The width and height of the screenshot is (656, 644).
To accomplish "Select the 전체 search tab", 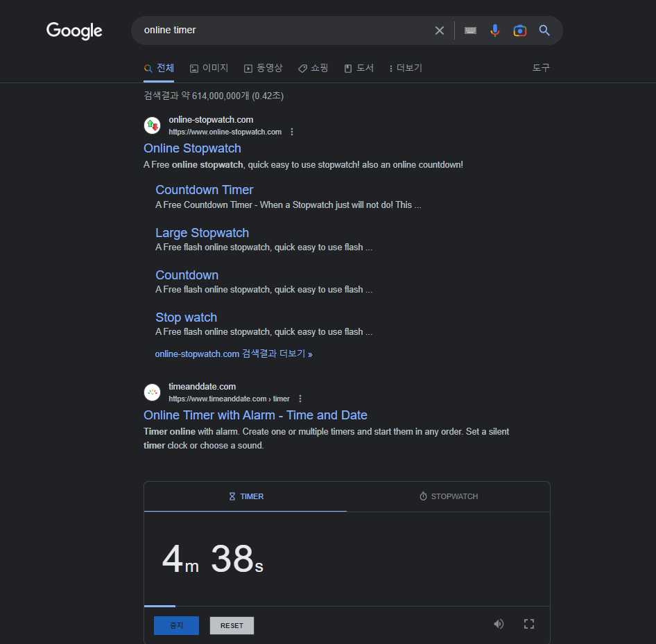I will click(159, 68).
